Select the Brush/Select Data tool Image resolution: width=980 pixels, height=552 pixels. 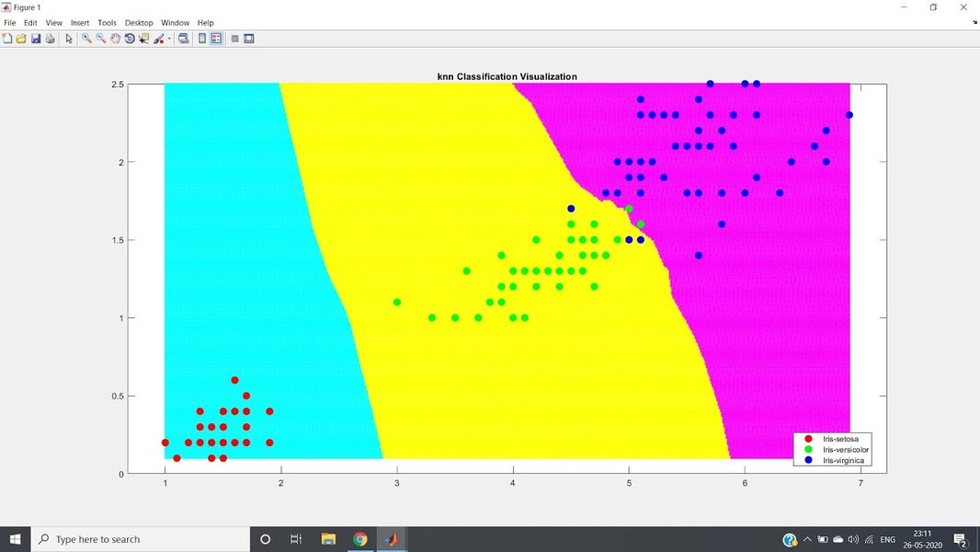(159, 39)
